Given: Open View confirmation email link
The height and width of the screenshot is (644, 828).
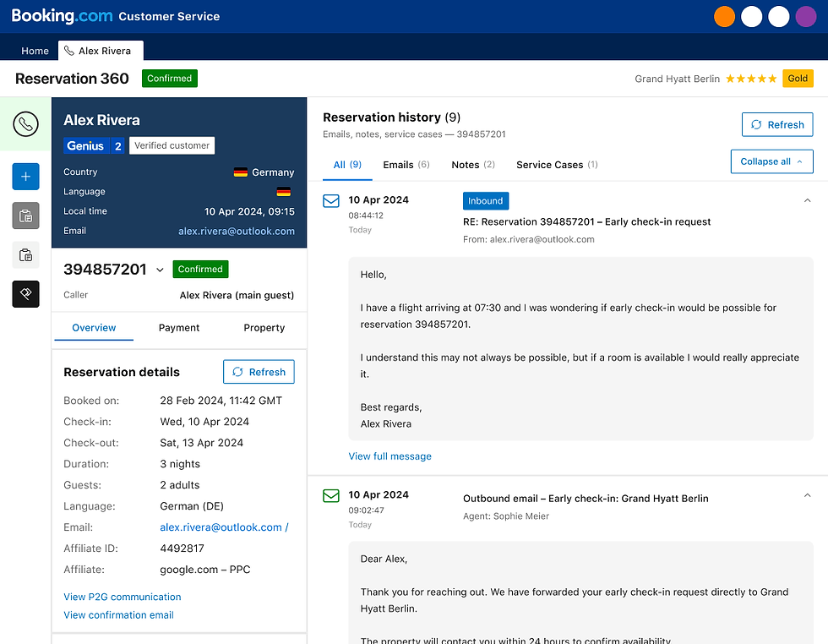Looking at the screenshot, I should point(118,615).
